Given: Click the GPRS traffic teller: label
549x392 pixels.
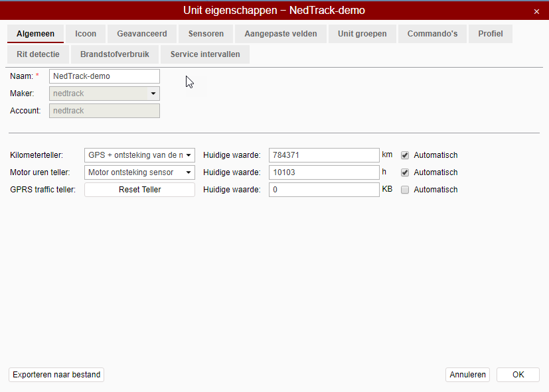Looking at the screenshot, I should [x=42, y=190].
